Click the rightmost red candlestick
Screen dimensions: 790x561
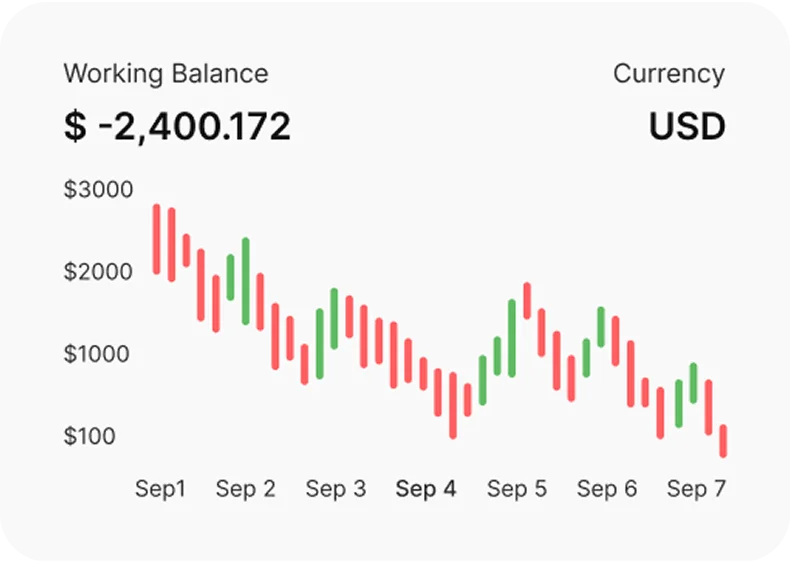coord(723,441)
